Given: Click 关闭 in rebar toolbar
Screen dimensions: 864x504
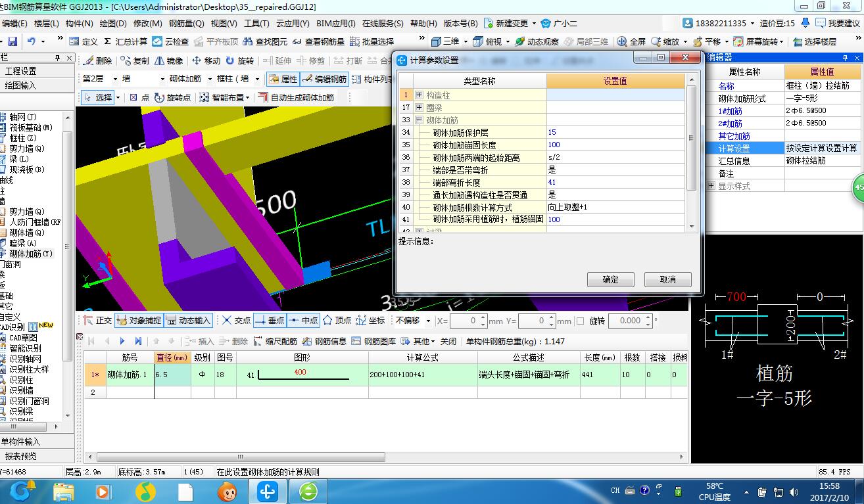Looking at the screenshot, I should (448, 341).
